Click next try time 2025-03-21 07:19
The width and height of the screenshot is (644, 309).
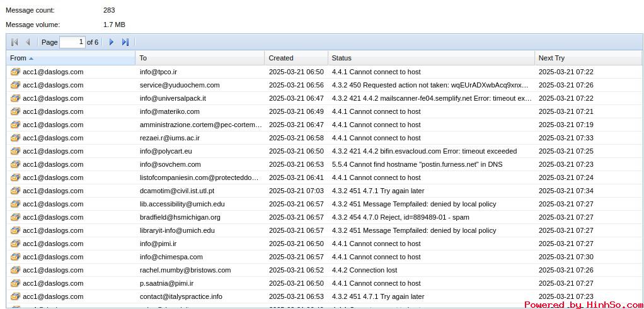[x=566, y=125]
